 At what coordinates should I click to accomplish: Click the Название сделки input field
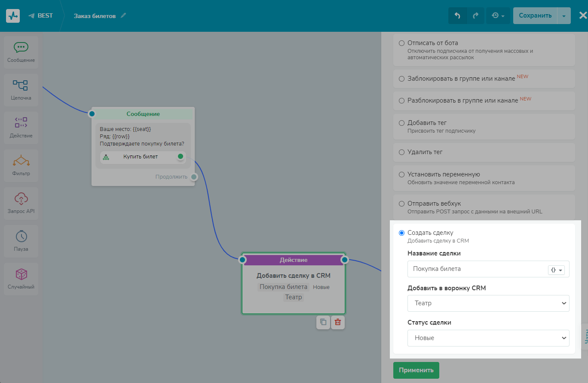point(475,269)
